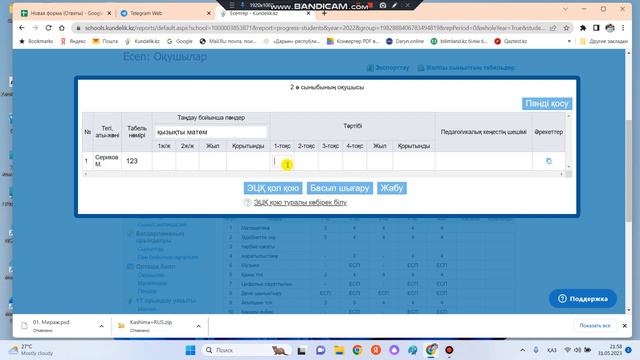This screenshot has height=360, width=640.
Task: Click the Басып шығару button
Action: [x=340, y=188]
